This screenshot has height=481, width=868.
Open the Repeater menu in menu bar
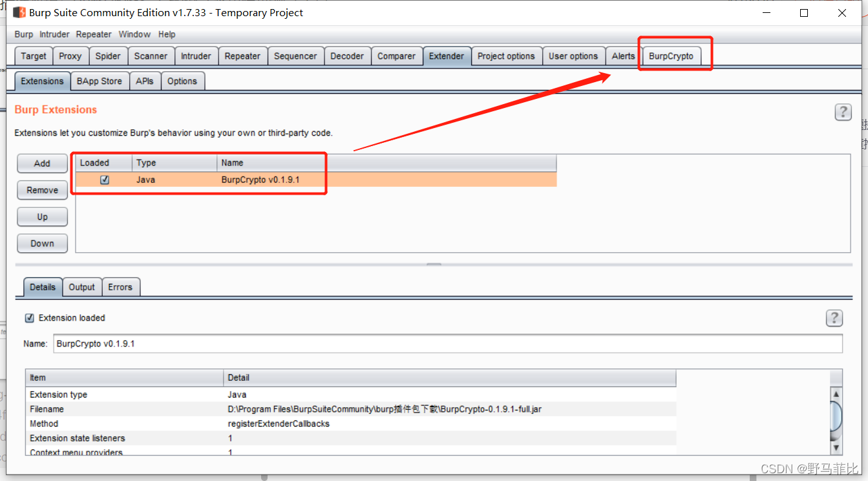94,34
